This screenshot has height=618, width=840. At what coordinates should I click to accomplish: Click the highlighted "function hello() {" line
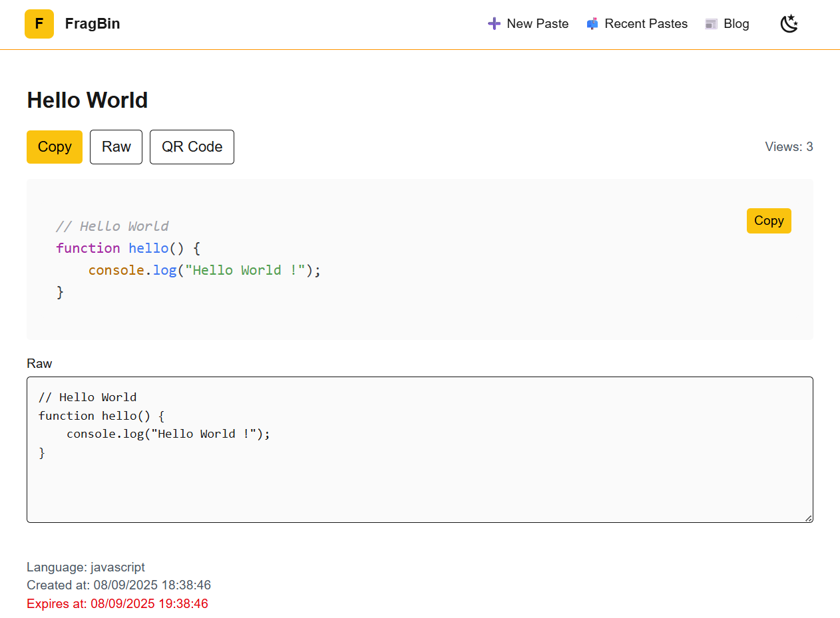128,248
